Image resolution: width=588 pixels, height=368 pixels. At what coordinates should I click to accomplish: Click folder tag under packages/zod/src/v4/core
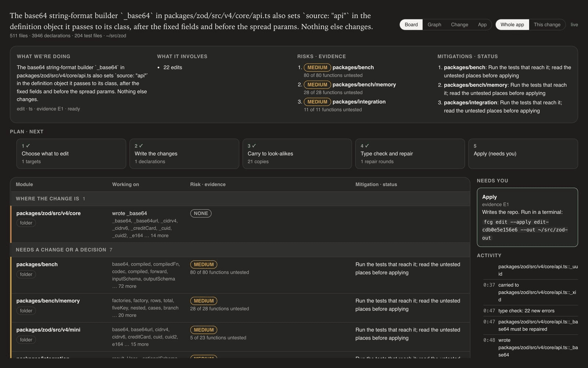tap(26, 223)
